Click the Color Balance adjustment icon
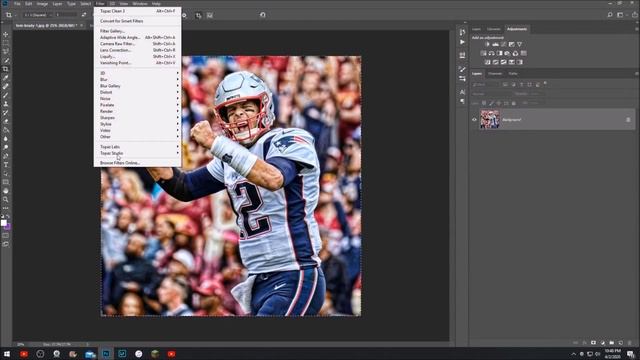 point(491,53)
